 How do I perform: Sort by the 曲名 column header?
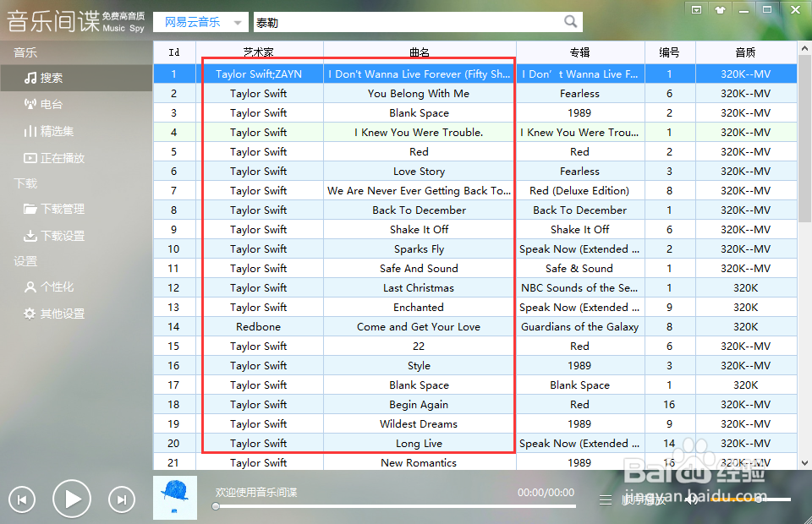point(420,52)
